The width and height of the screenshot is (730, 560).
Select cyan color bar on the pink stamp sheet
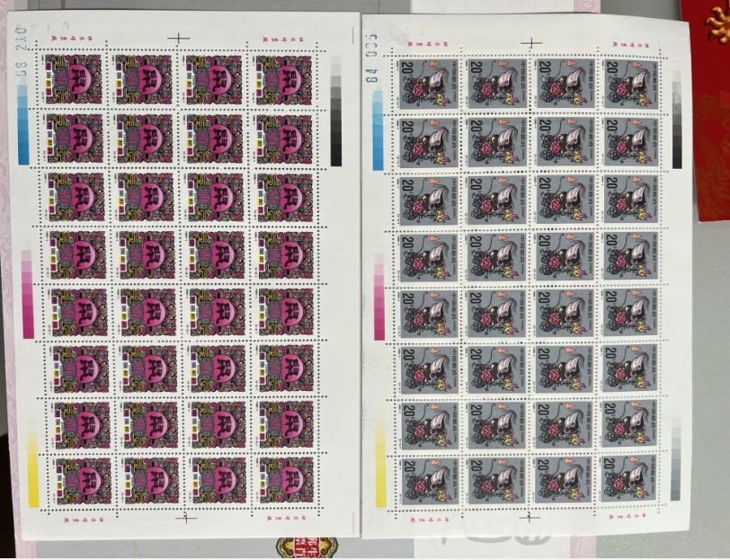(x=22, y=124)
